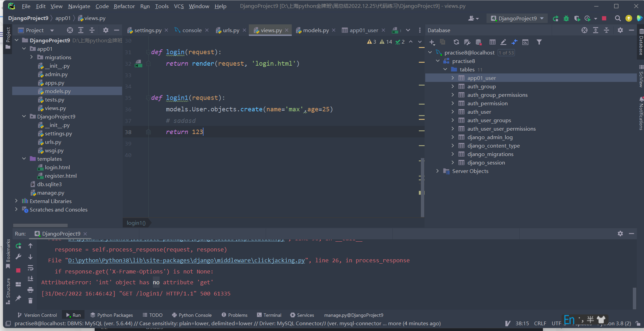Toggle the Notifications side panel
Viewport: 644px width, 331px height.
coord(641,114)
